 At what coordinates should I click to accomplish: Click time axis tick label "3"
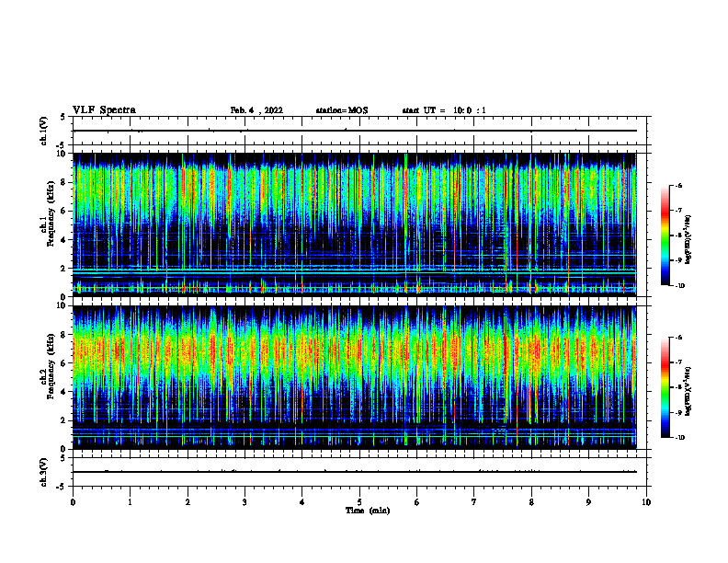pyautogui.click(x=245, y=502)
